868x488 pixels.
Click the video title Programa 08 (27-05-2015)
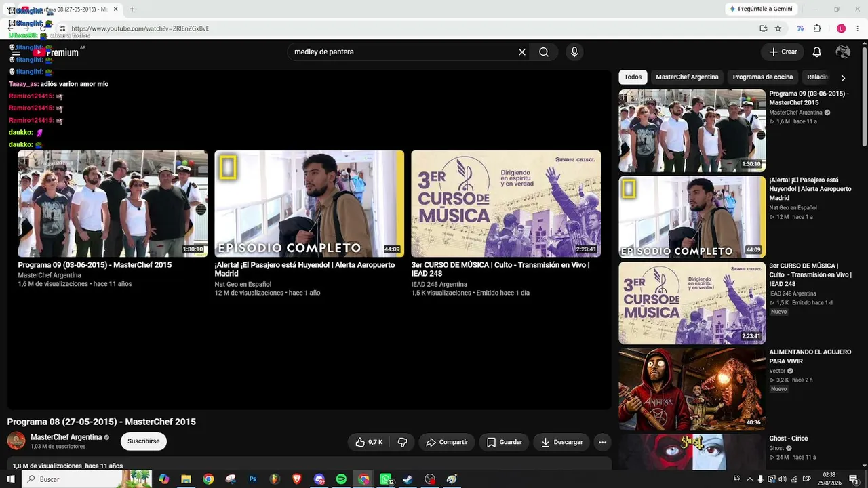tap(102, 422)
